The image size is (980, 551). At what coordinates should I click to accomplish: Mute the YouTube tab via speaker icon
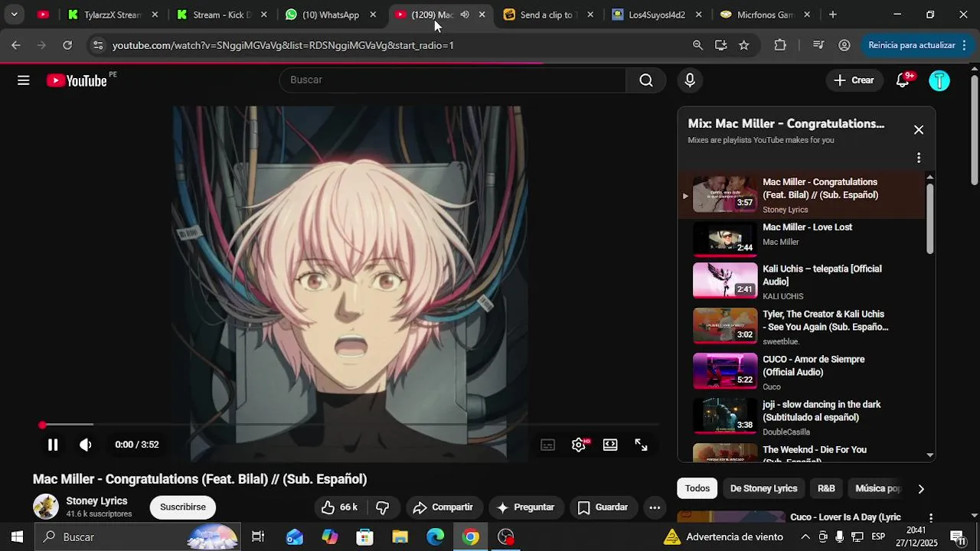pos(465,15)
